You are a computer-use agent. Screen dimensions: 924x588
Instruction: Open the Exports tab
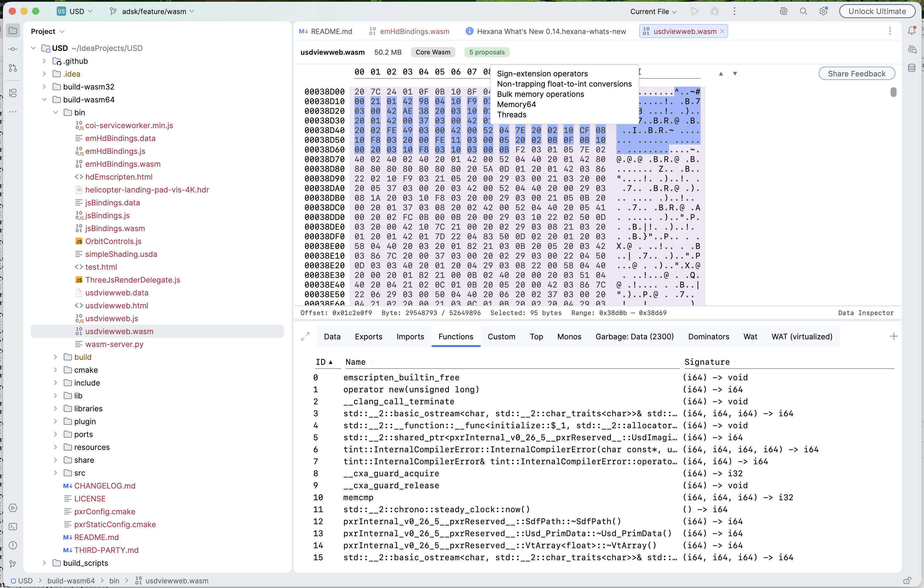368,337
